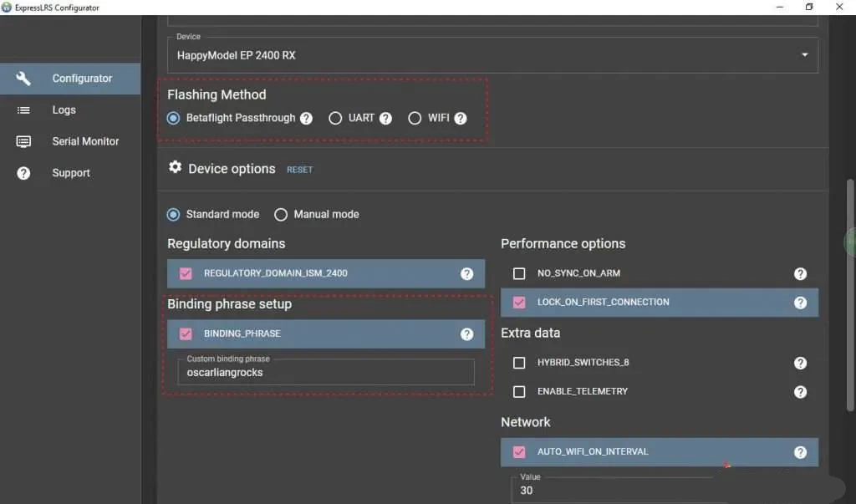Open the Device dropdown arrow

point(804,54)
